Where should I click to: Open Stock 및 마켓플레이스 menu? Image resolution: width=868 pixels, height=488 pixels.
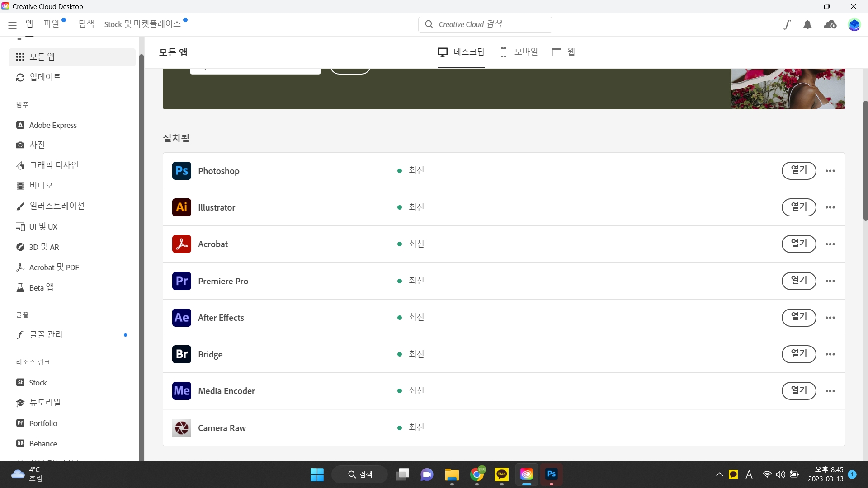point(142,24)
